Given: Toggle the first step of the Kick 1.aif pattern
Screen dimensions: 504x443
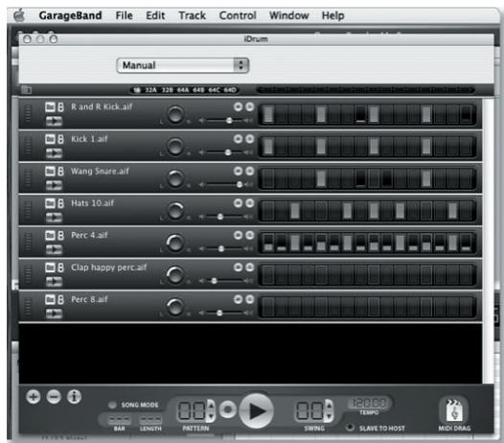Looking at the screenshot, I should point(268,146).
